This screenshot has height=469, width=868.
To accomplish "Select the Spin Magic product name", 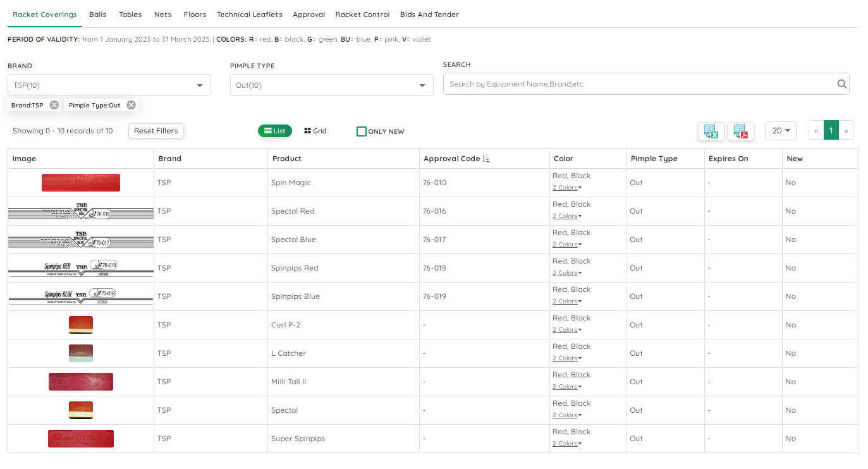I will point(291,183).
